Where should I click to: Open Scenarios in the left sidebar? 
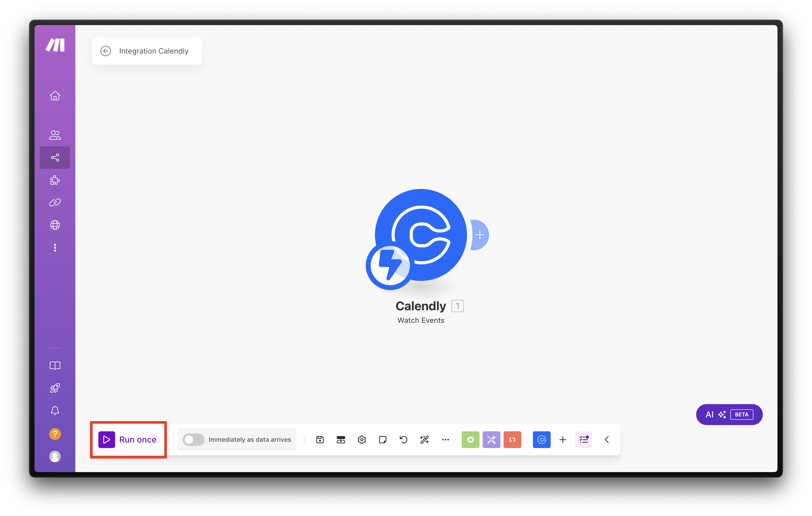55,157
